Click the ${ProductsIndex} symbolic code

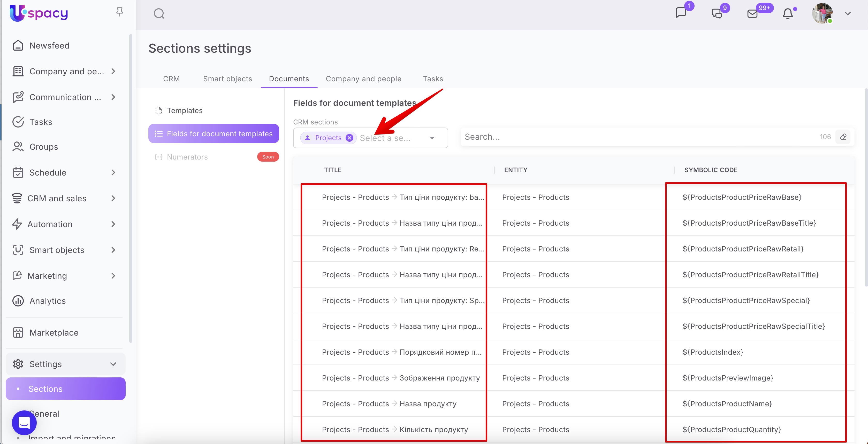click(x=713, y=352)
